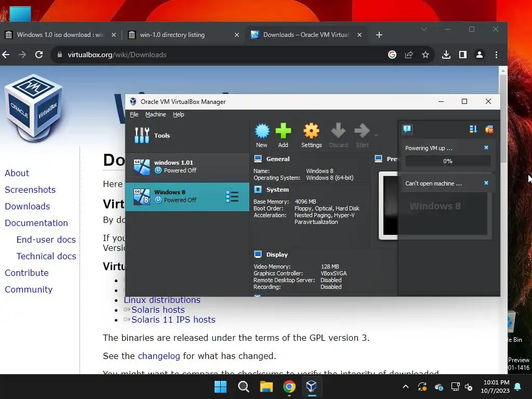This screenshot has width=532, height=399.
Task: Select the Windows 8 virtual machine
Action: (187, 196)
